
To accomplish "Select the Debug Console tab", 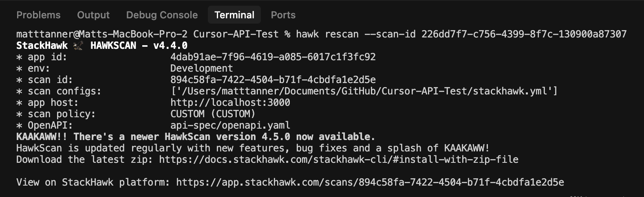I will pos(162,15).
